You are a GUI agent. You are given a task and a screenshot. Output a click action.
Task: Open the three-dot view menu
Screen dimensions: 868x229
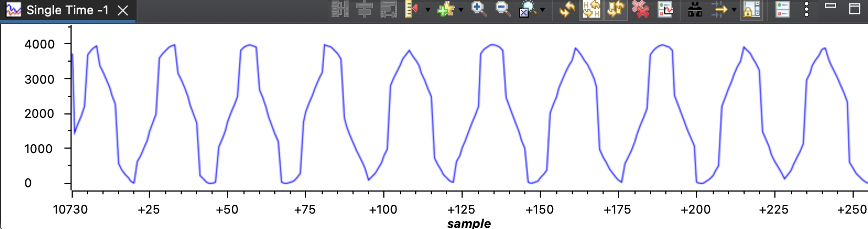(x=806, y=9)
